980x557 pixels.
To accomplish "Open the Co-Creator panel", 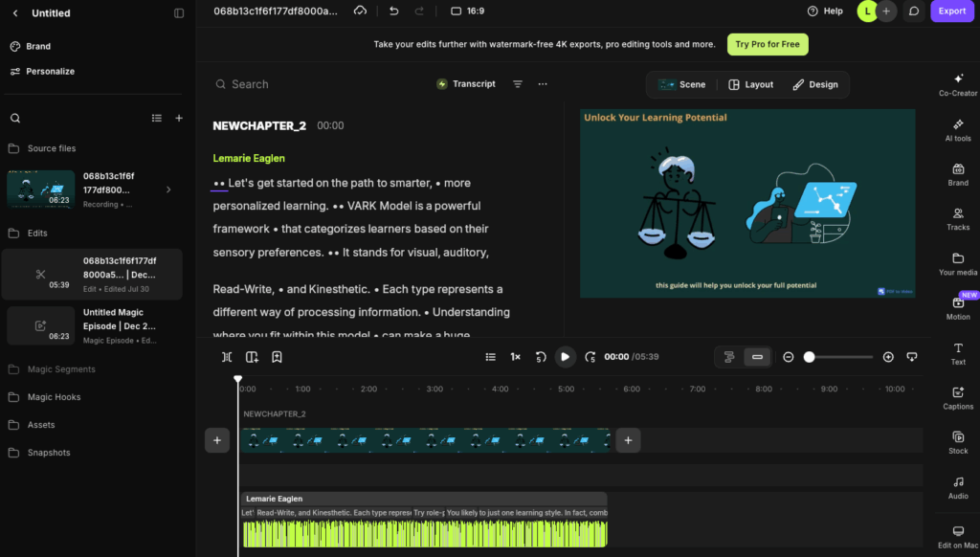I will pyautogui.click(x=958, y=85).
